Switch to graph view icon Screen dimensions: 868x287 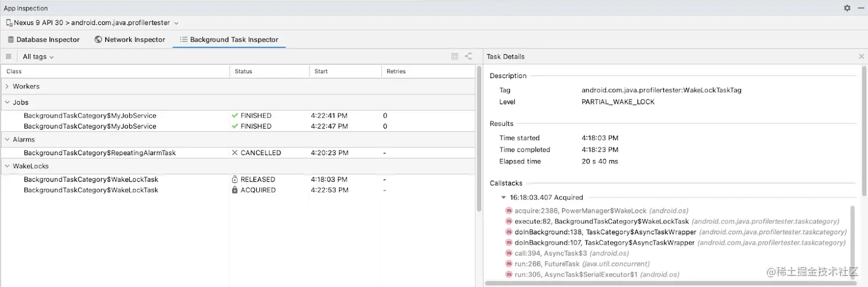(468, 56)
